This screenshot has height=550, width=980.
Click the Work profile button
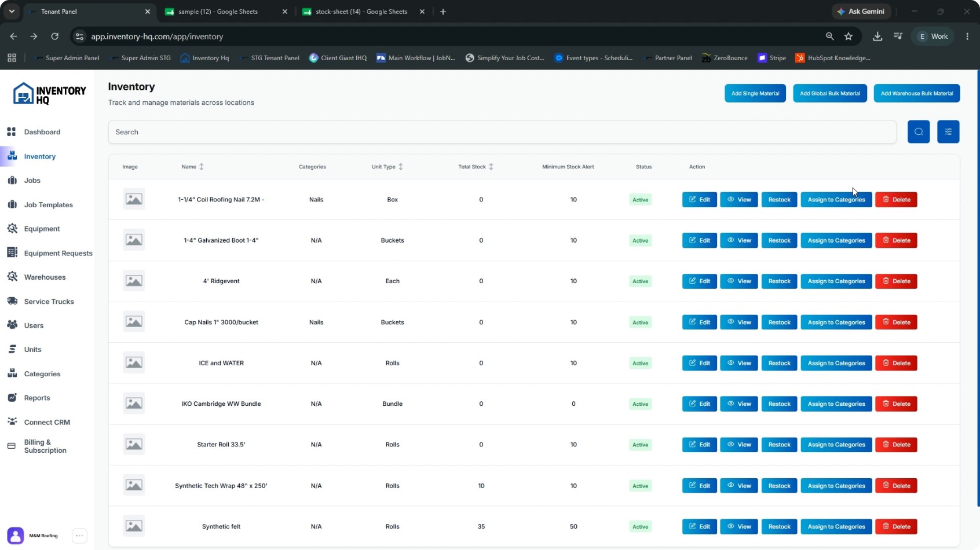point(933,36)
